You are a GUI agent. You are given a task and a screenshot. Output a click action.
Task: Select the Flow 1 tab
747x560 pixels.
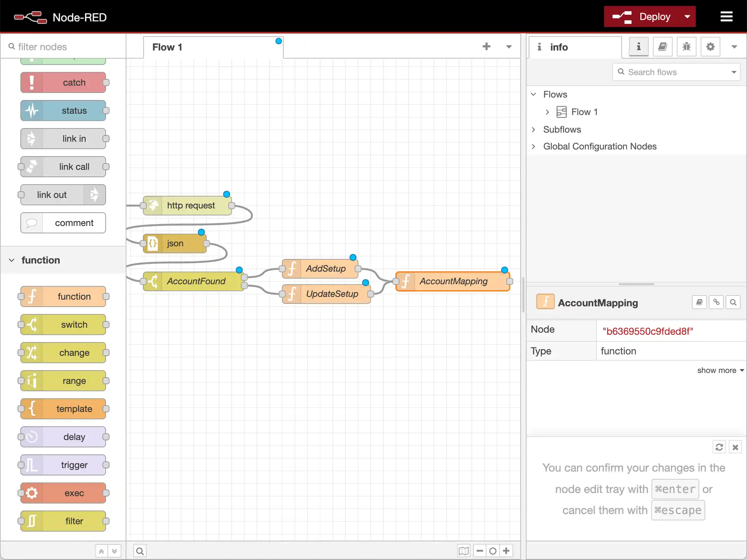point(167,47)
